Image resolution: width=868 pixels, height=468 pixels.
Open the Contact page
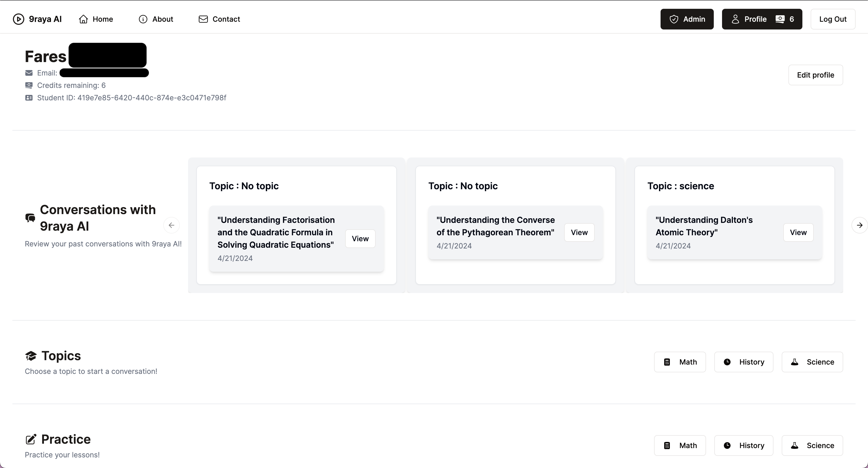tap(219, 19)
